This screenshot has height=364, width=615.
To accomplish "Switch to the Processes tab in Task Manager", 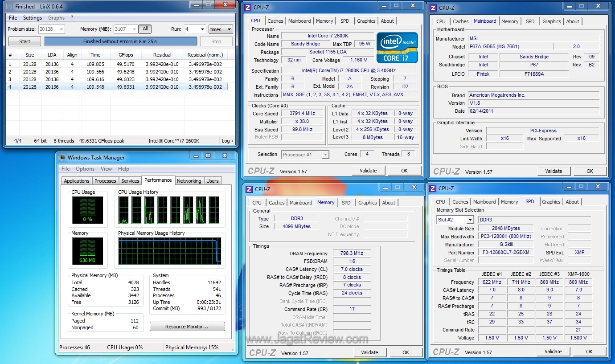I will pos(105,181).
